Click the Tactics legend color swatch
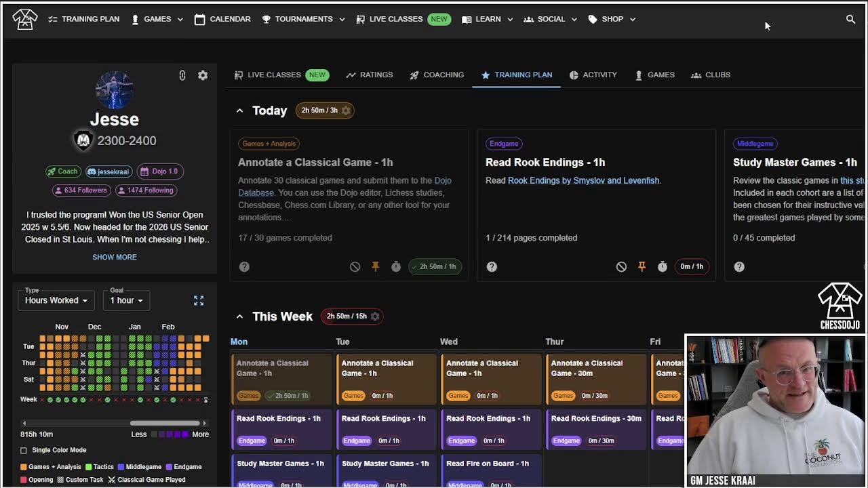The width and height of the screenshot is (868, 488). [x=88, y=467]
